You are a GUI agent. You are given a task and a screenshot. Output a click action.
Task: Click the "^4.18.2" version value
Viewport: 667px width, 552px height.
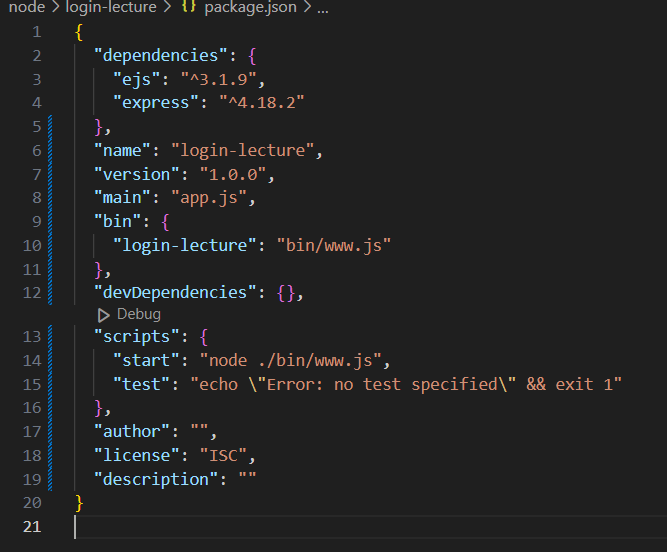coord(262,102)
